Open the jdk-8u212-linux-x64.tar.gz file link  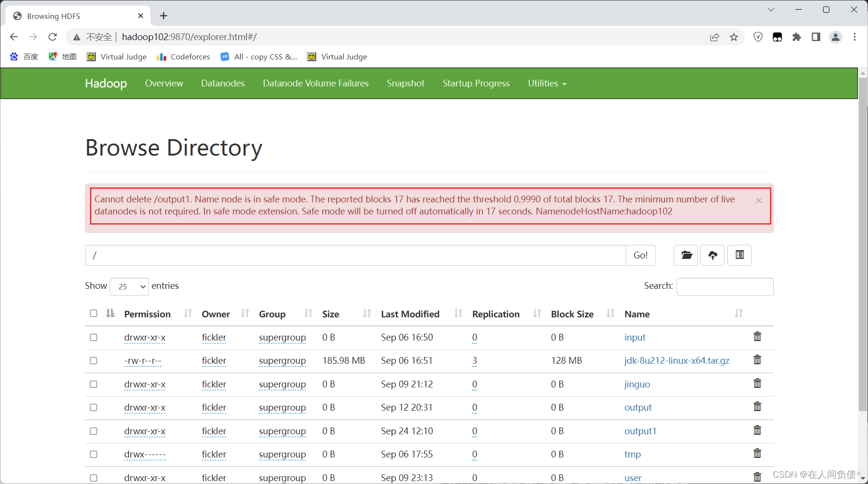677,360
